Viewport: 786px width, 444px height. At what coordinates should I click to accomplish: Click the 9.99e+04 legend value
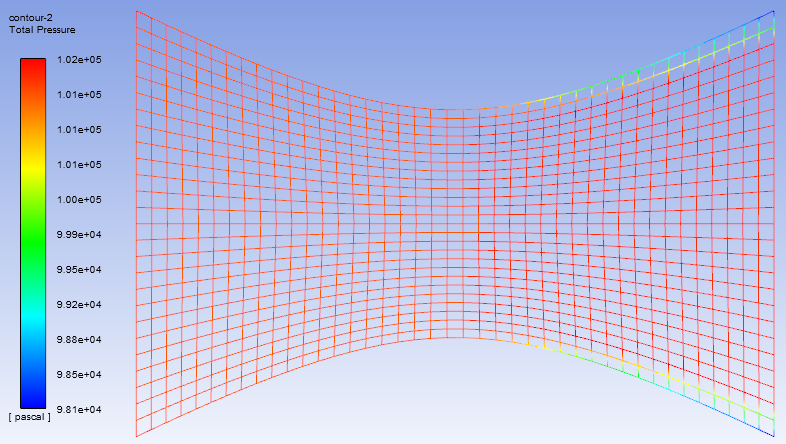click(79, 235)
